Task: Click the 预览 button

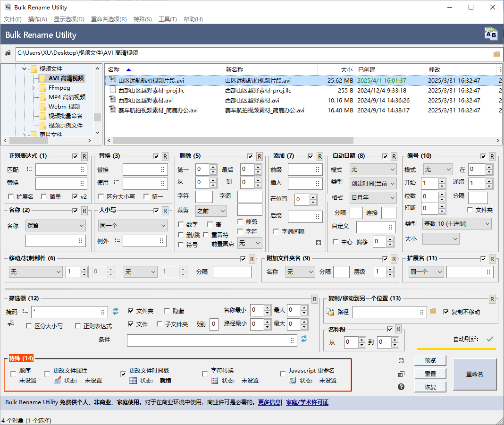Action: 429,360
